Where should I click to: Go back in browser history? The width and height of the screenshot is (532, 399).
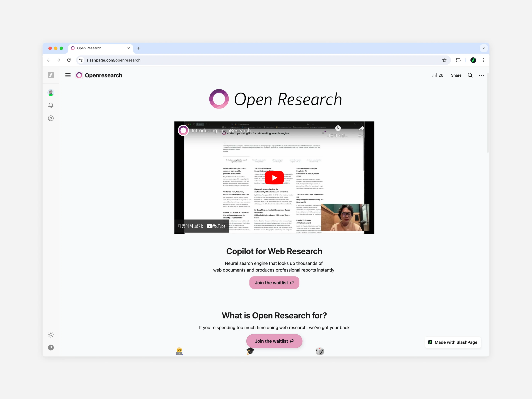pos(49,60)
